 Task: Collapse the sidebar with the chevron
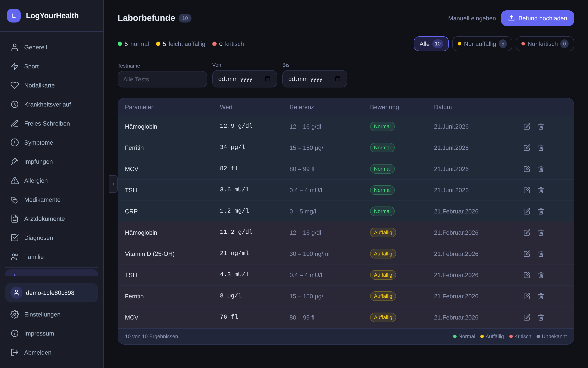click(x=113, y=184)
